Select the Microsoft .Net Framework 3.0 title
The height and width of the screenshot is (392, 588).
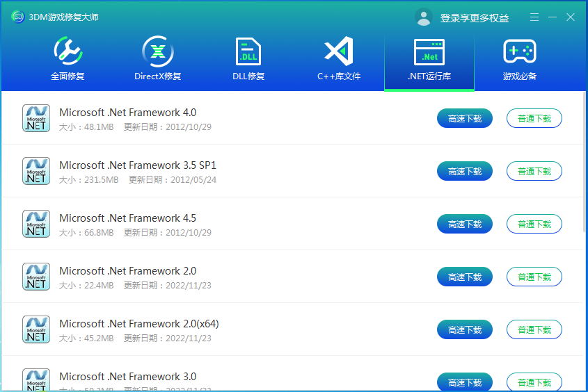click(128, 376)
